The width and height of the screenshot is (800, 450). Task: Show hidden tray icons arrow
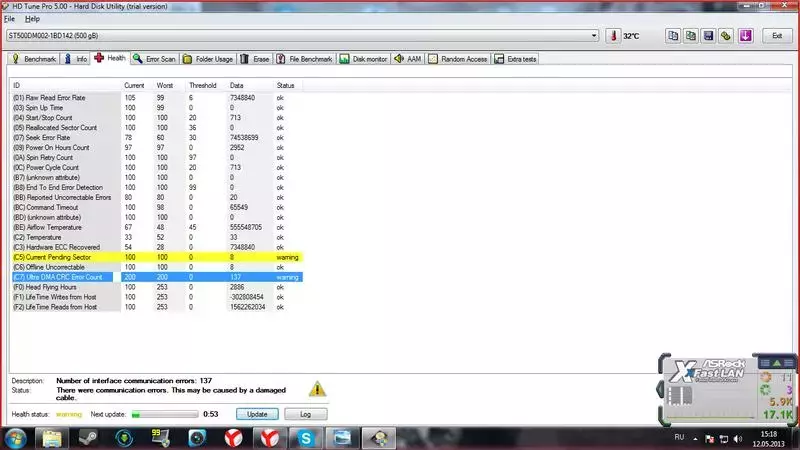coord(695,439)
